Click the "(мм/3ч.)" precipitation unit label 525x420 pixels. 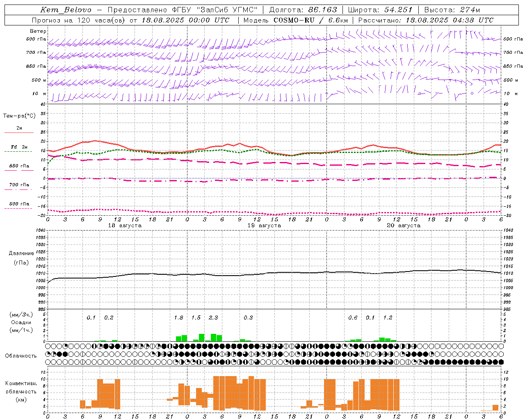(21, 315)
